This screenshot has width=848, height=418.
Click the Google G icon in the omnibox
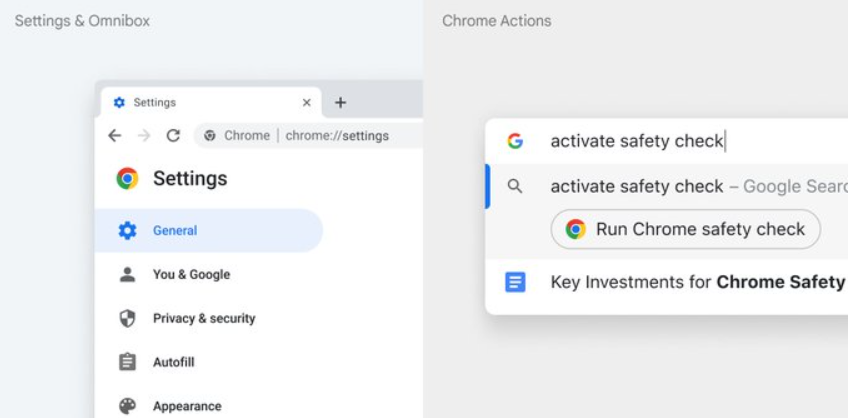pyautogui.click(x=515, y=141)
